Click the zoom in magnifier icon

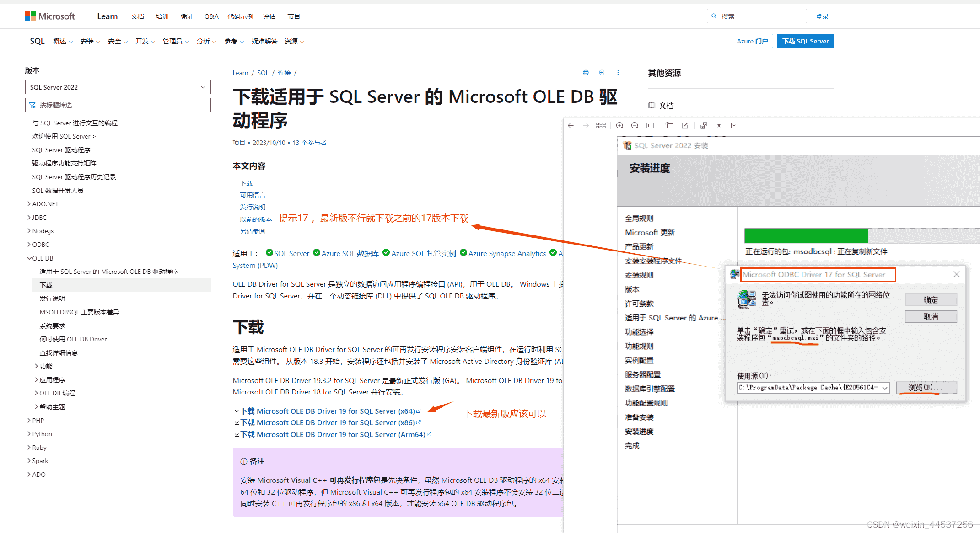620,126
